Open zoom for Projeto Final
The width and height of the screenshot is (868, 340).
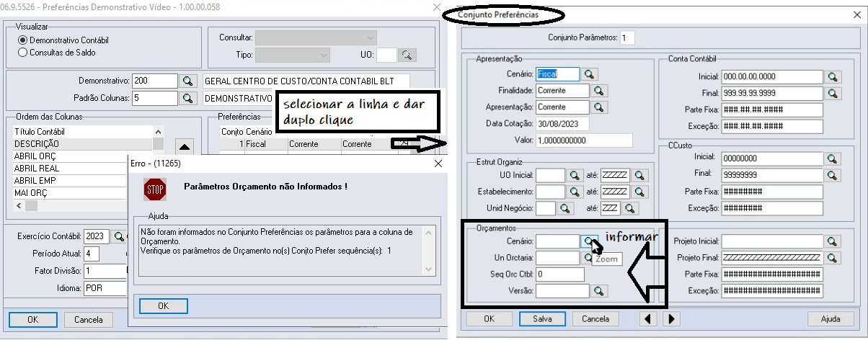tap(833, 258)
